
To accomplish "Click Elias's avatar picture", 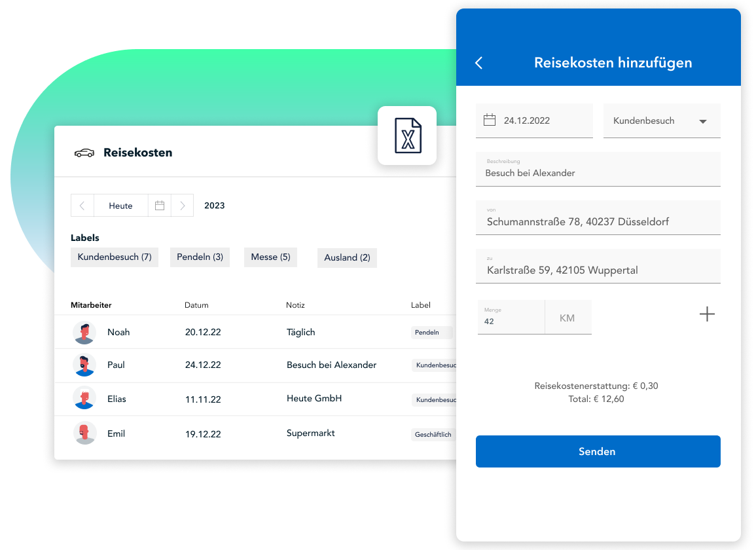I will click(x=84, y=399).
